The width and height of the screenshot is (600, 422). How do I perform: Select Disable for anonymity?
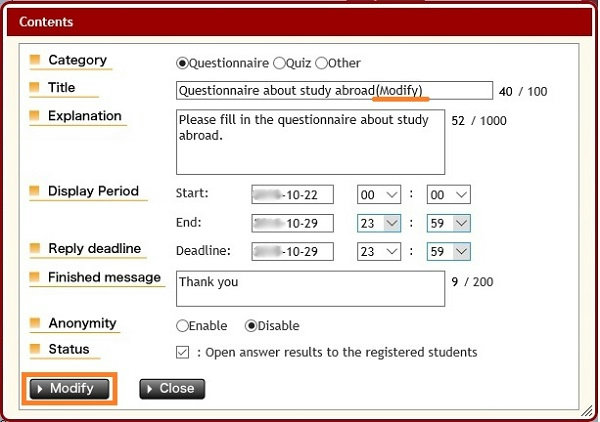(x=251, y=326)
